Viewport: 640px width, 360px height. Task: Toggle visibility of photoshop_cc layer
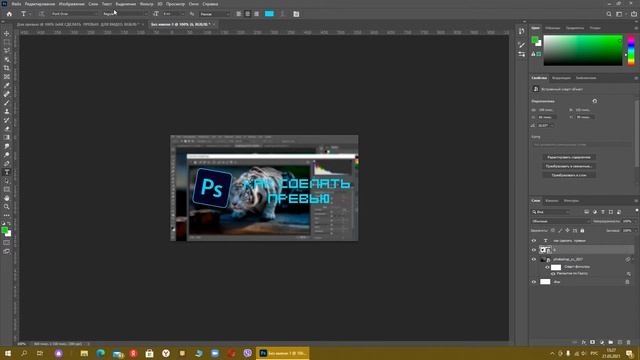tap(534, 259)
